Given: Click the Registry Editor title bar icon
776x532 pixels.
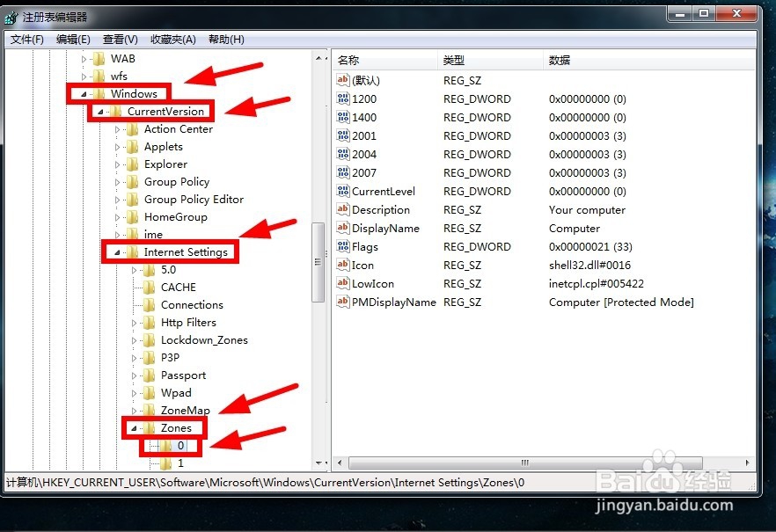Looking at the screenshot, I should pos(11,18).
